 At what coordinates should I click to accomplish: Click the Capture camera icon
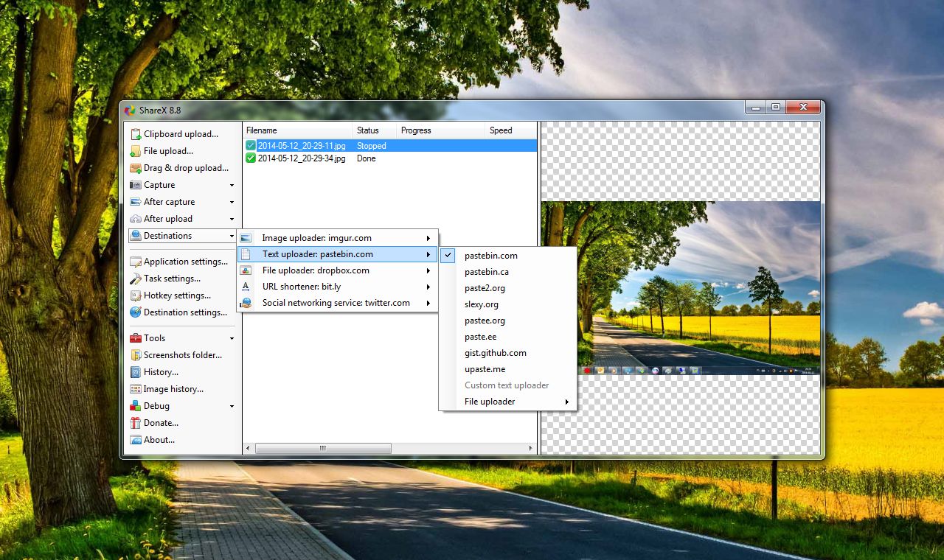(x=136, y=185)
